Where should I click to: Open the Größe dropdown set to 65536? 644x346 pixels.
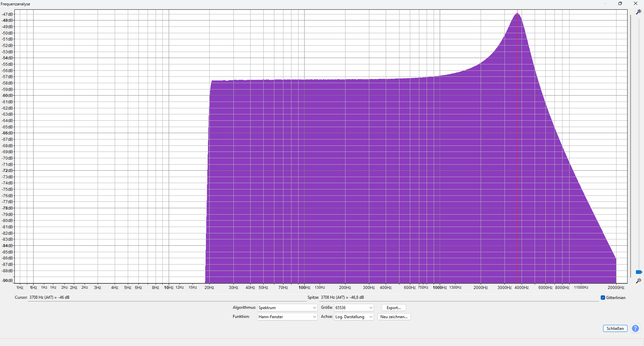pos(354,308)
